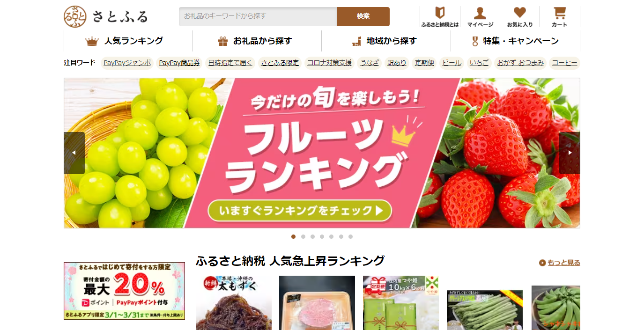Select the last carousel dot indicator
The image size is (644, 330).
pyautogui.click(x=350, y=236)
